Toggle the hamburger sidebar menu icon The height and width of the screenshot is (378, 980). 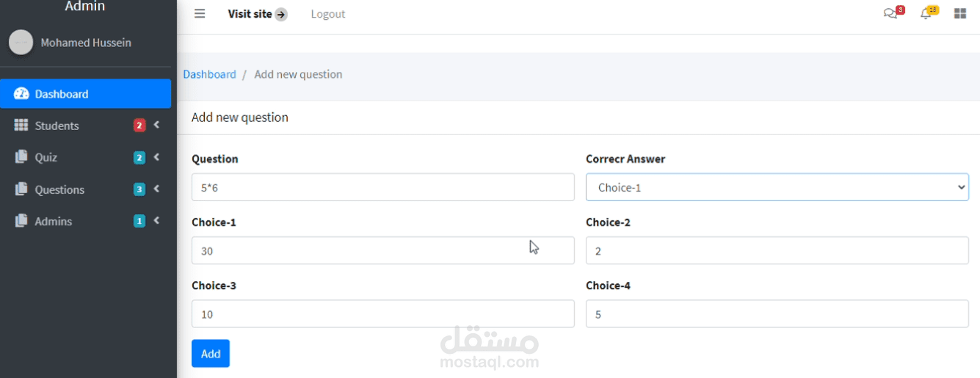pos(200,14)
